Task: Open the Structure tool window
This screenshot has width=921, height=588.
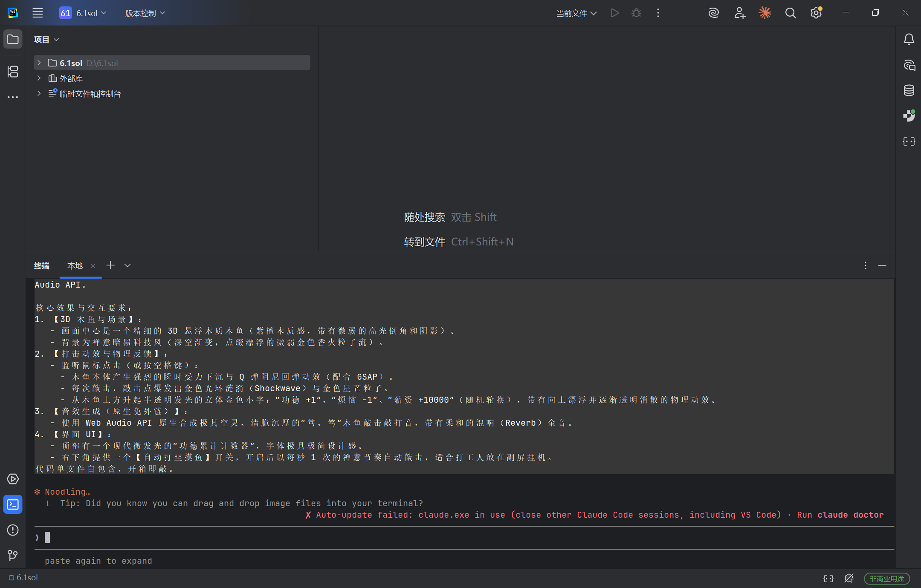Action: tap(13, 72)
